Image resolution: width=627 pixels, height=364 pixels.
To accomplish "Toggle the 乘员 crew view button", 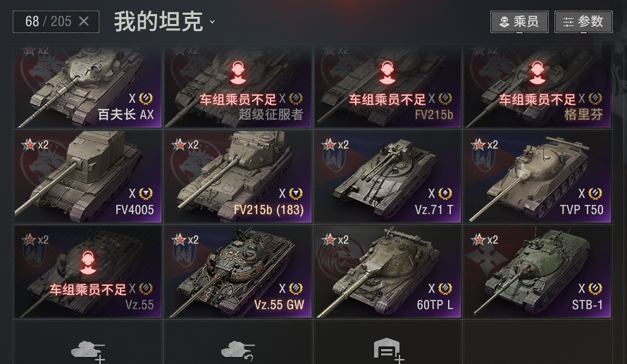I will (x=519, y=22).
